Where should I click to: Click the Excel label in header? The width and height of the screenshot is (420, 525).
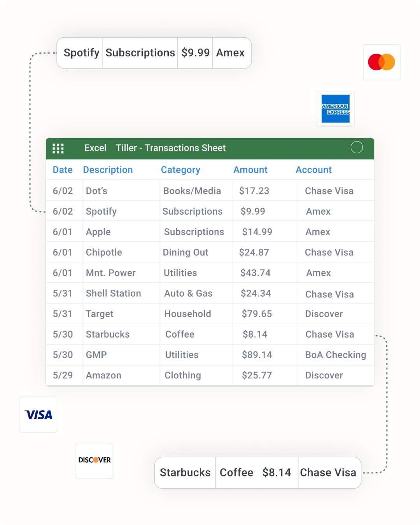95,148
